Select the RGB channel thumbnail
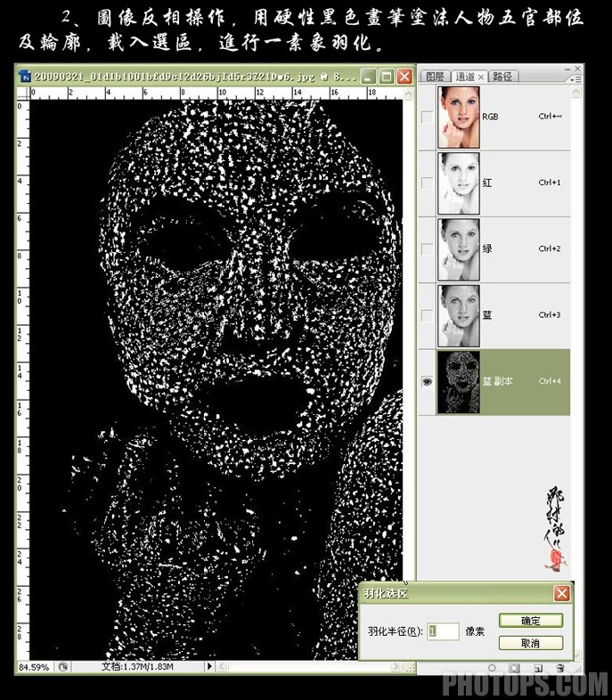This screenshot has width=612, height=700. (459, 117)
